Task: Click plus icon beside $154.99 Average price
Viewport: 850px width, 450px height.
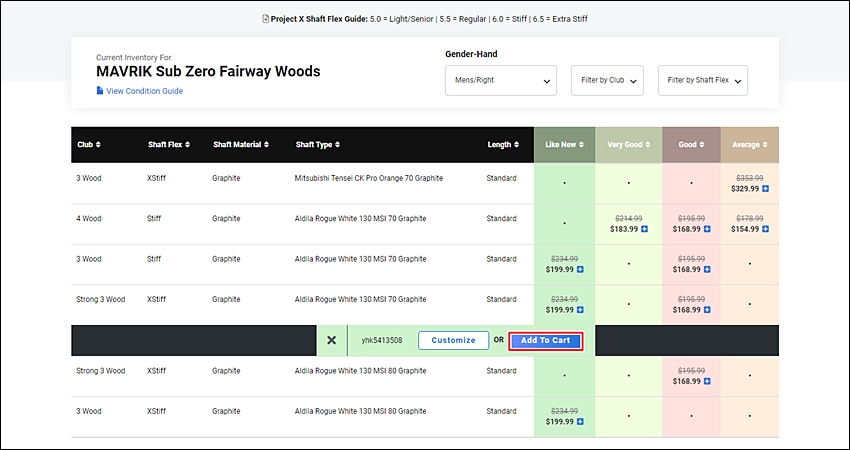Action: click(765, 229)
